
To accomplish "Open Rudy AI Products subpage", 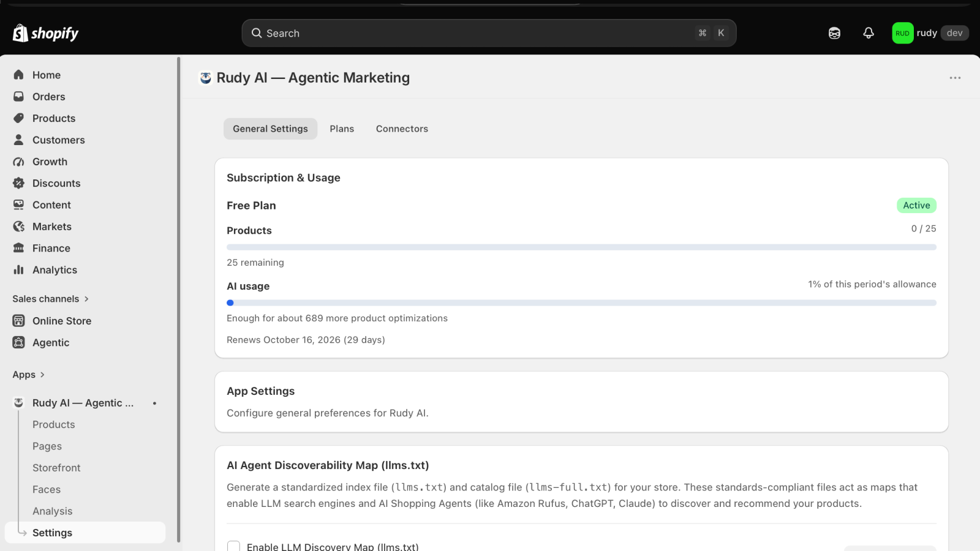I will click(x=54, y=424).
